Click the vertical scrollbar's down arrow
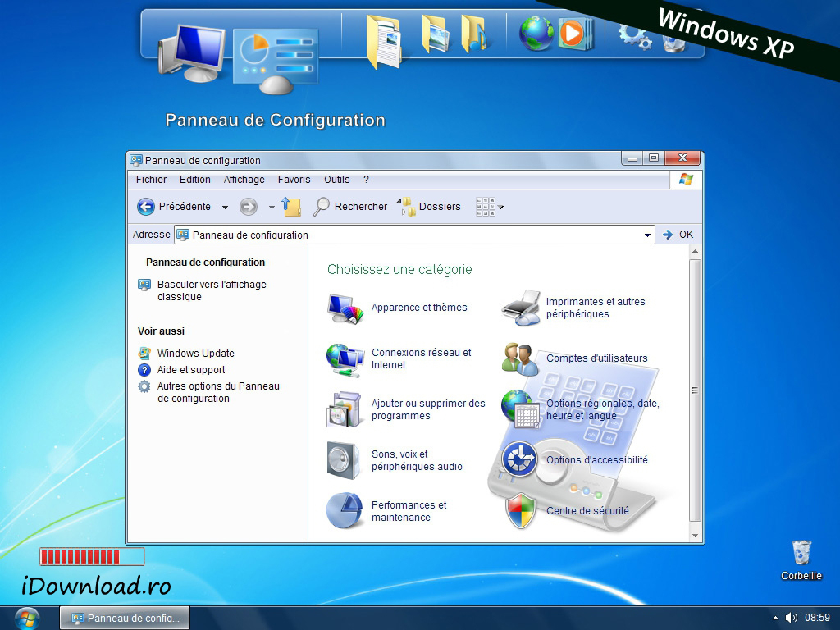 [696, 536]
